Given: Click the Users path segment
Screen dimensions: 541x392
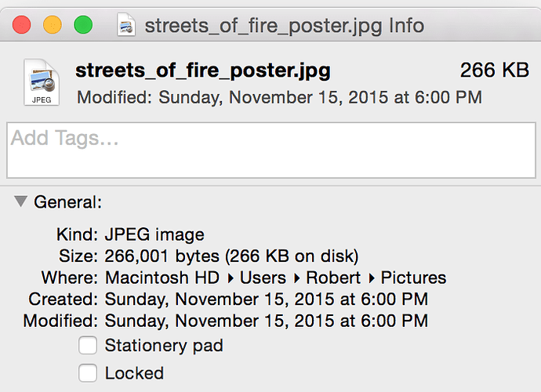Looking at the screenshot, I should [x=263, y=278].
